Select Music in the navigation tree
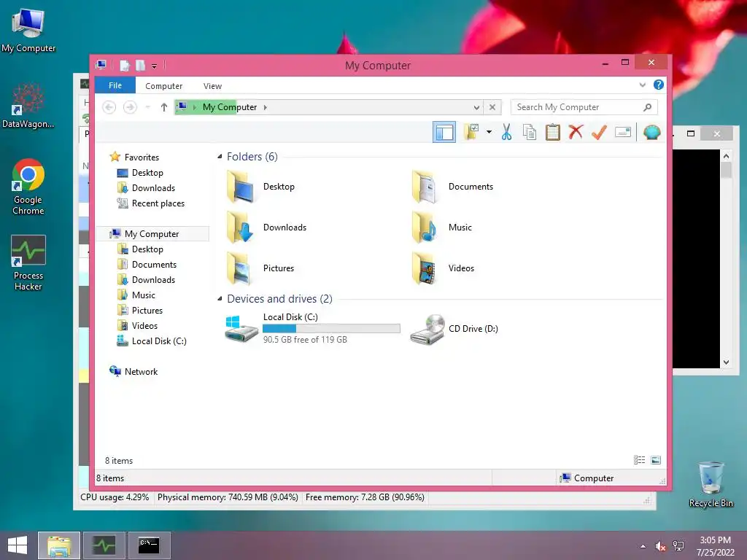This screenshot has height=560, width=747. [144, 295]
